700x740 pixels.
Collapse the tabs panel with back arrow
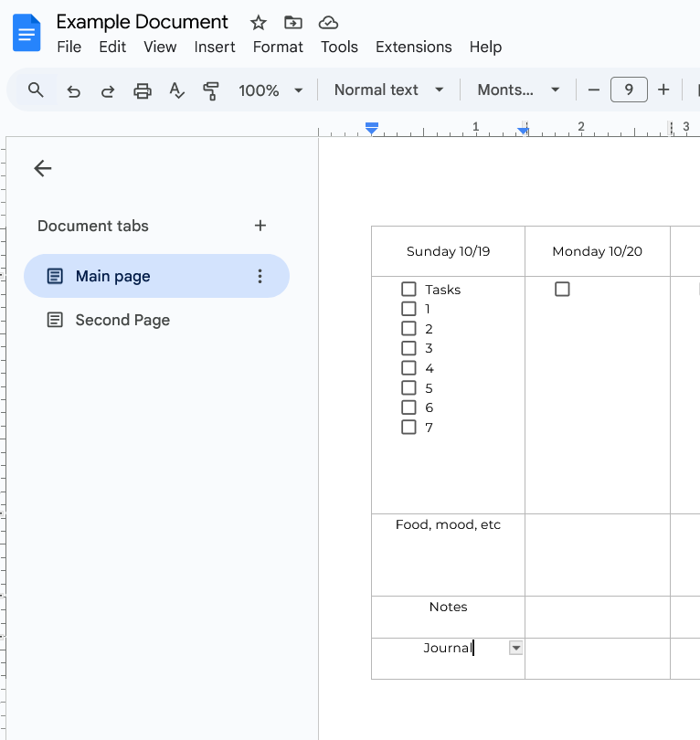coord(43,168)
